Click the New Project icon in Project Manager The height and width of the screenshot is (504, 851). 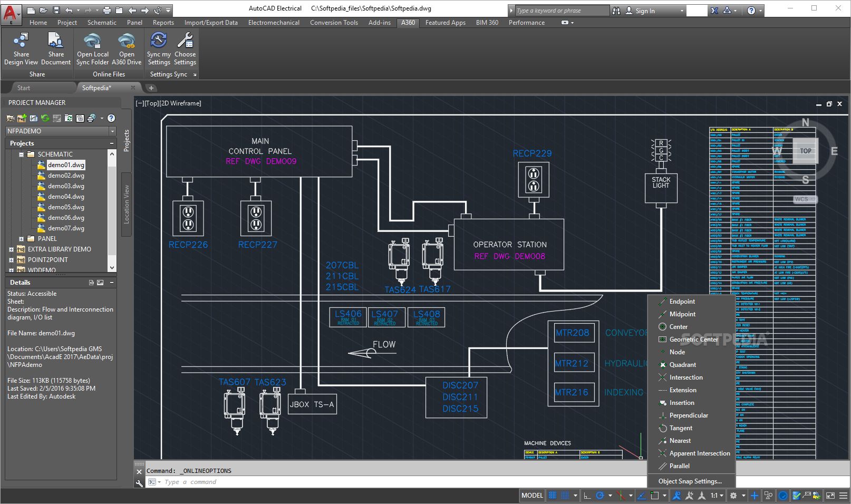[22, 118]
